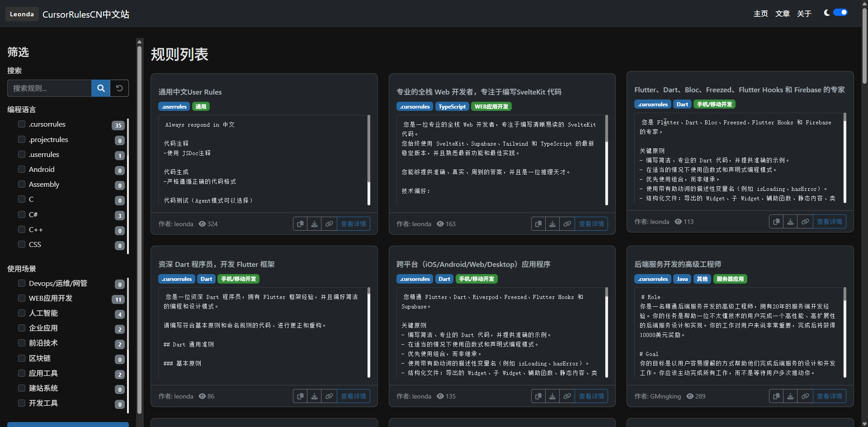Click view count eye showing 324
The height and width of the screenshot is (427, 868).
[x=203, y=224]
